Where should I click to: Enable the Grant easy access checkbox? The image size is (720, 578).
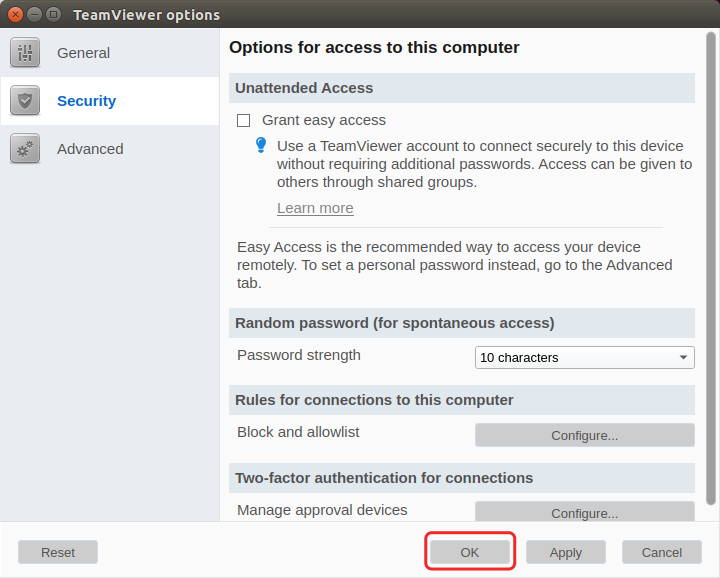tap(243, 120)
